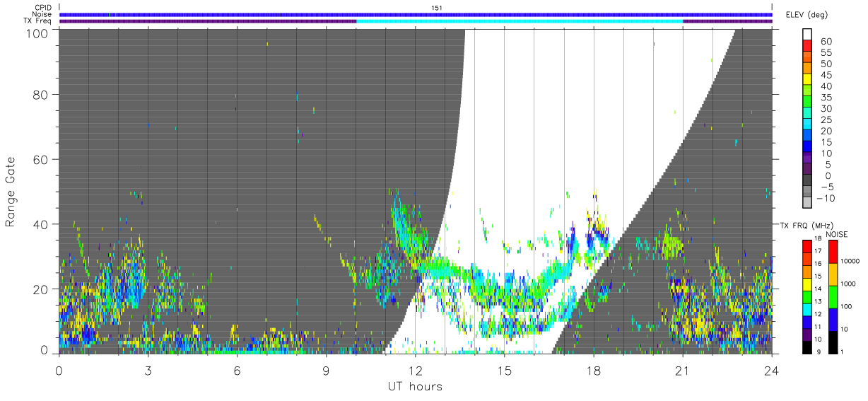Select the first purple TX Freq strip segment
868x401 pixels.
208,21
